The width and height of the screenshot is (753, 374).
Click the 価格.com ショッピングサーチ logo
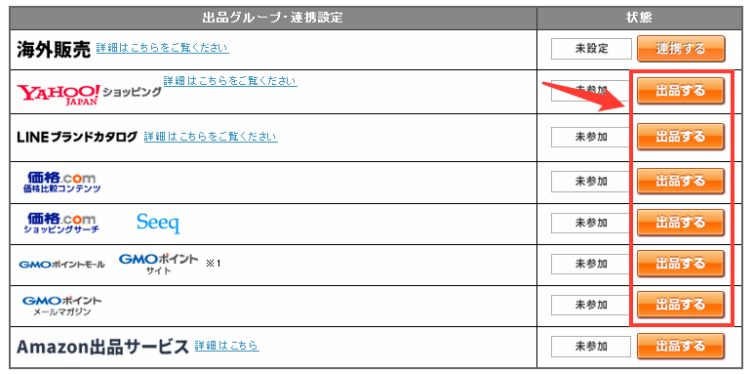[61, 223]
